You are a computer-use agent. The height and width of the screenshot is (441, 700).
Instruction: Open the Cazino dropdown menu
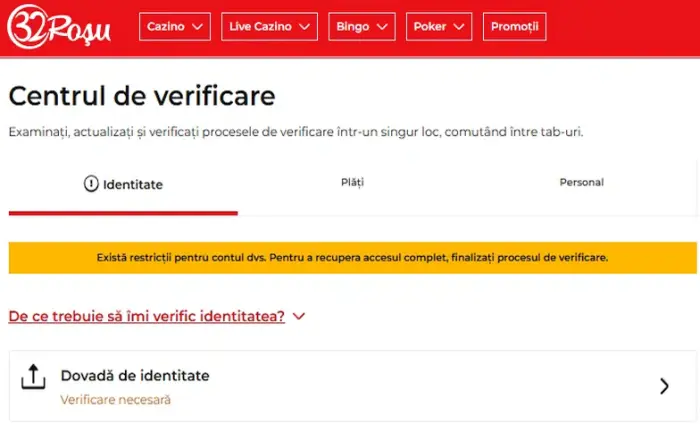pos(175,27)
